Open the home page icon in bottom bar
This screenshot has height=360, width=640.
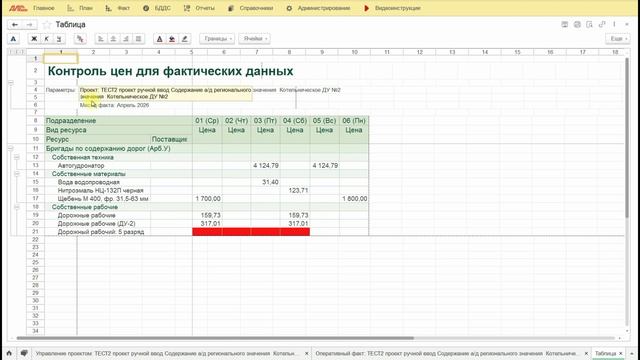pos(9,353)
